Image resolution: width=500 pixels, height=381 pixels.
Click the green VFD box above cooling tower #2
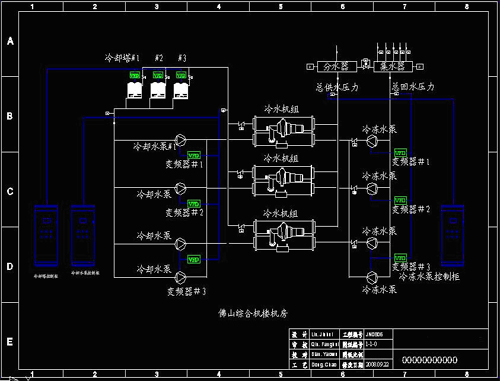158,75
